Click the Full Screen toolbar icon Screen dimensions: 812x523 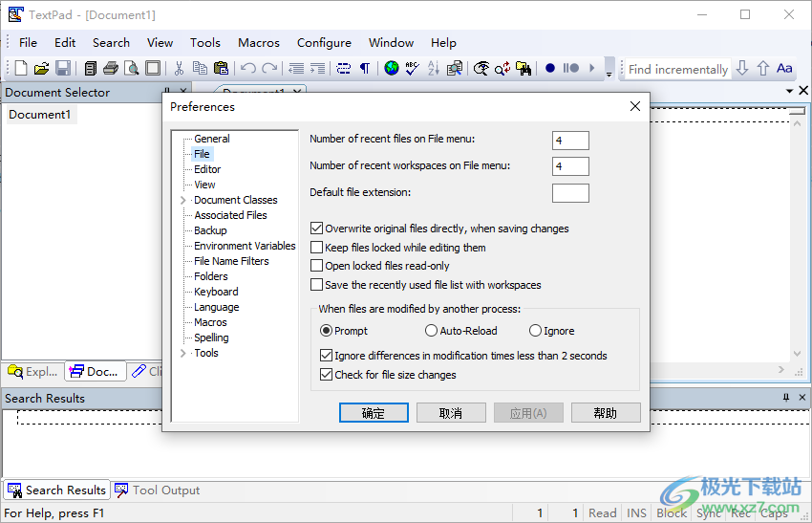point(153,68)
